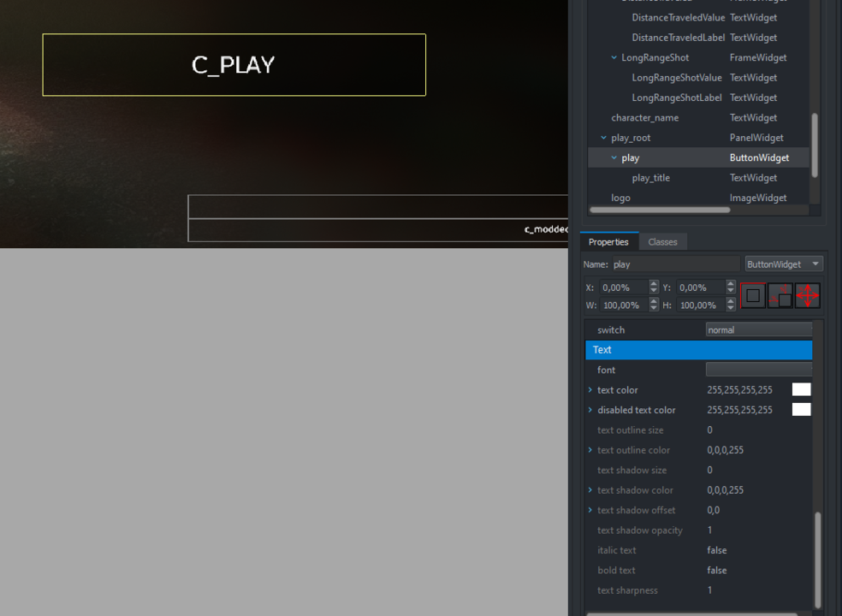The width and height of the screenshot is (842, 616).
Task: Select the LongRangeShotLabel tree row
Action: tap(698, 98)
